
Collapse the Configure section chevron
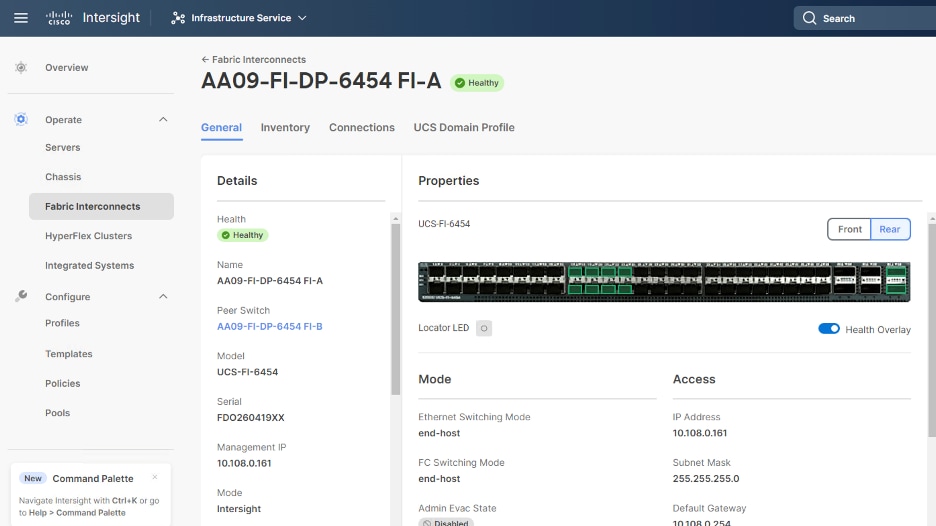[163, 296]
